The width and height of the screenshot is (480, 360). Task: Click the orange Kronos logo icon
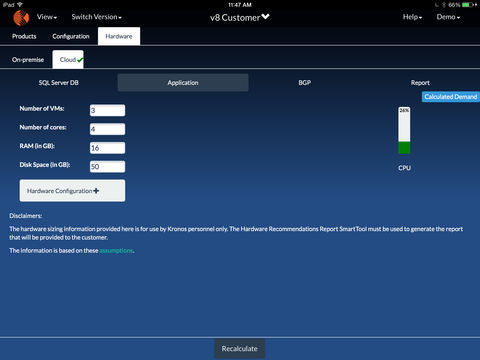pyautogui.click(x=21, y=18)
